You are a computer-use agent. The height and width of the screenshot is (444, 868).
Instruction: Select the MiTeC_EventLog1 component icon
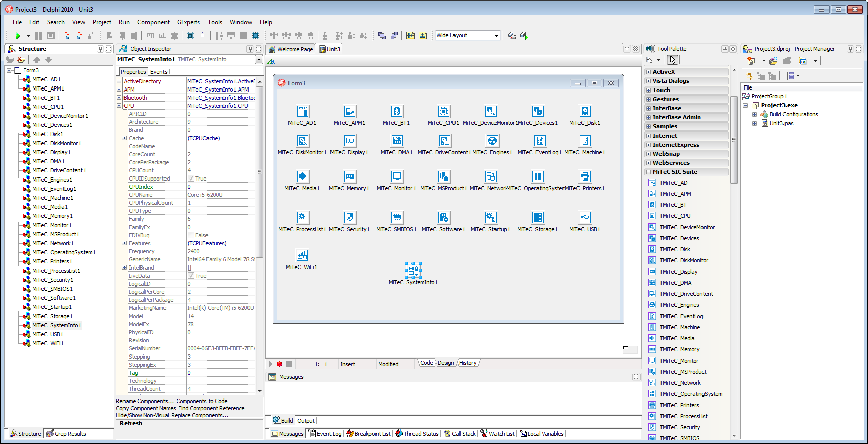[x=540, y=141]
